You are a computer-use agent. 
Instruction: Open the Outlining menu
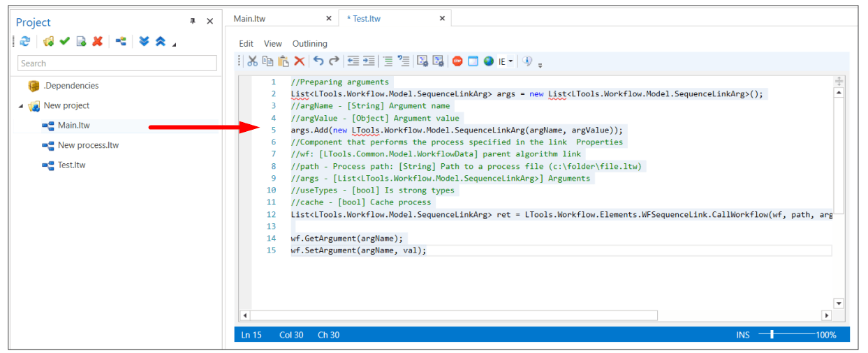(309, 43)
